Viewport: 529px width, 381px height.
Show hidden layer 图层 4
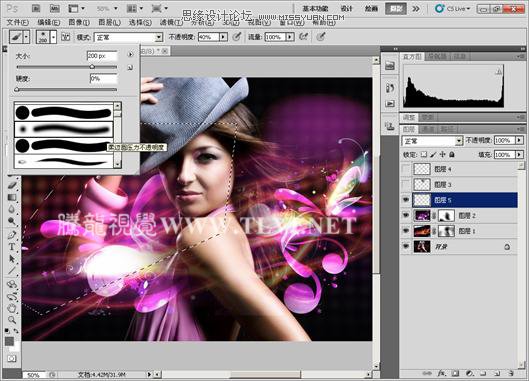point(406,169)
